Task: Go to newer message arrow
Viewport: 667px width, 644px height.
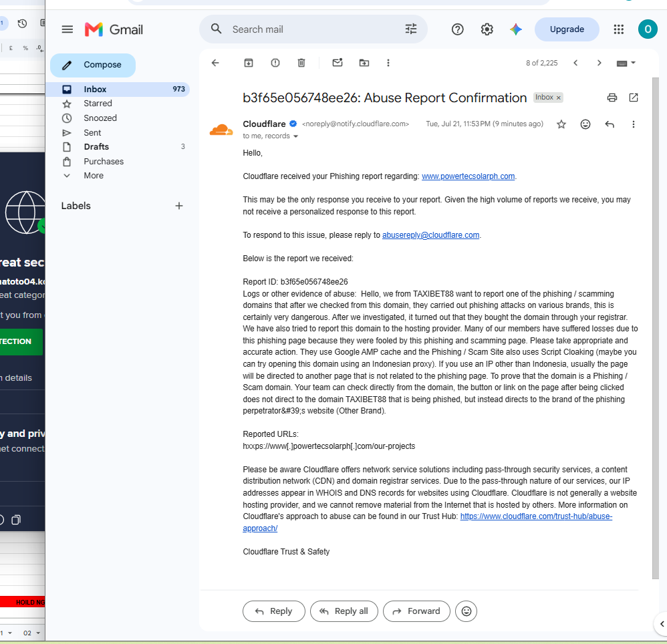Action: pos(575,63)
